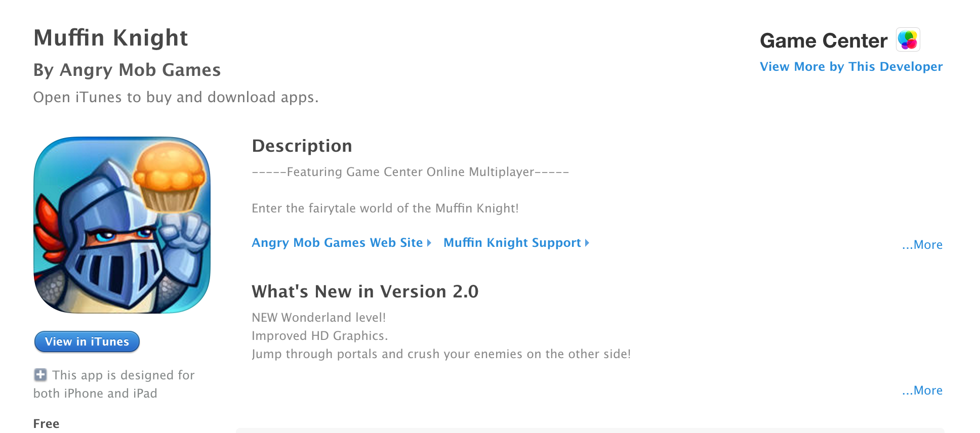Screen dimensions: 980x433
Task: Open Angry Mob Games Web Site
Action: click(x=337, y=243)
